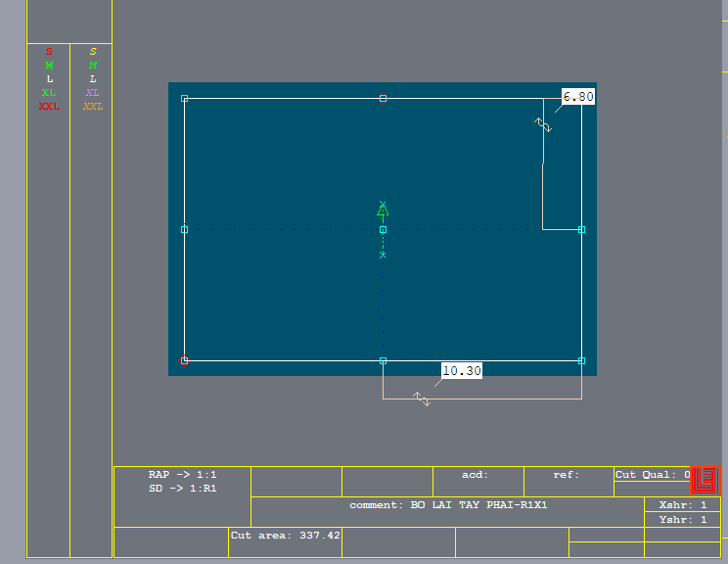Select the bottom-middle point on the contour
This screenshot has height=564, width=728.
tap(383, 360)
